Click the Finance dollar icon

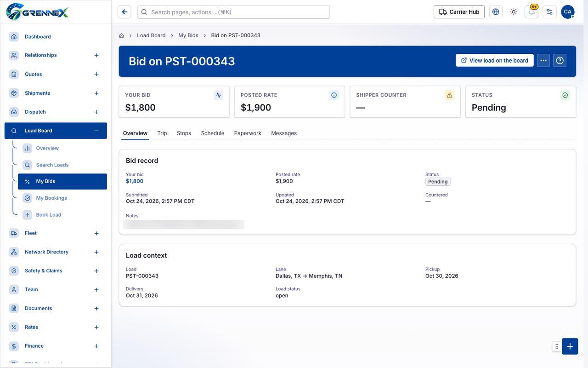click(x=14, y=346)
